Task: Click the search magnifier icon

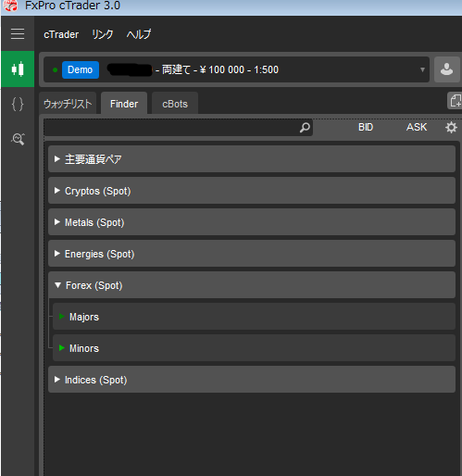Action: (x=305, y=127)
